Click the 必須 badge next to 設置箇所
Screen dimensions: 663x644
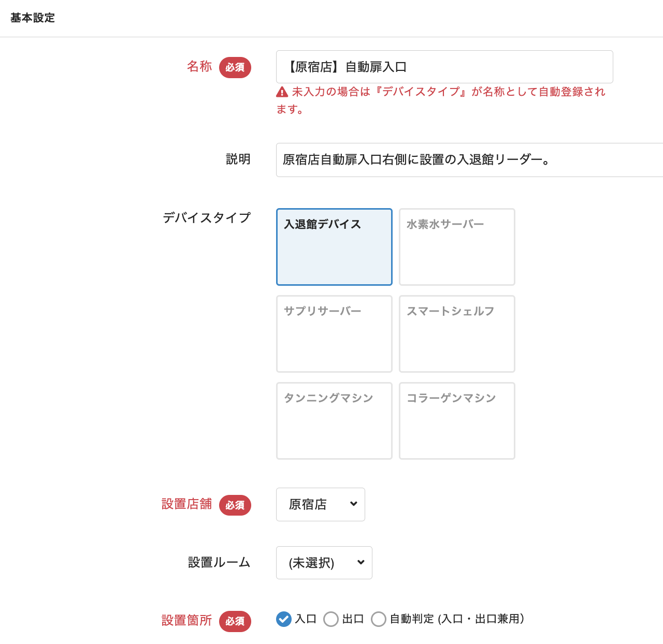[235, 621]
